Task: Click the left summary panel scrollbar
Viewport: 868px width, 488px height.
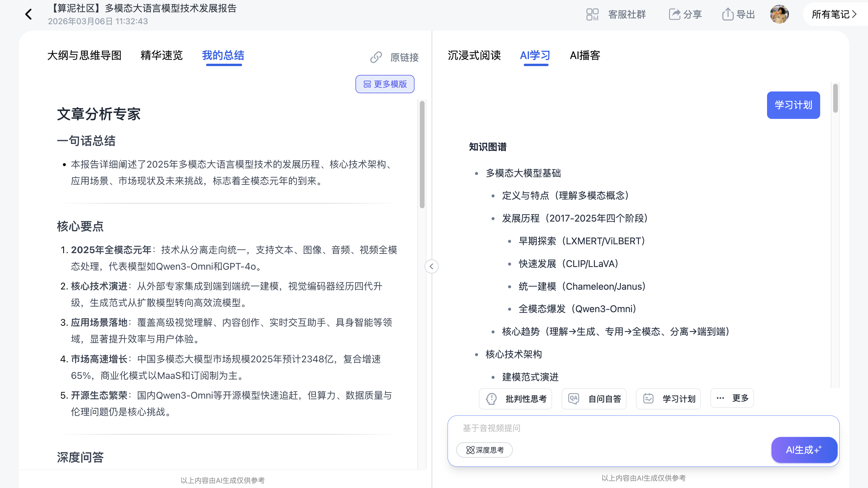Action: point(422,155)
